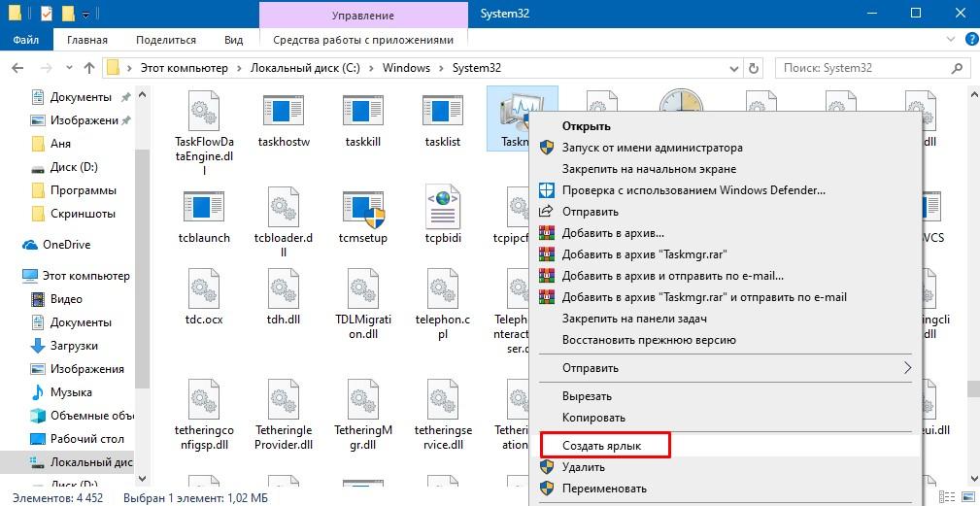This screenshot has width=980, height=506.
Task: Open the Скриншоты folder in navigation pane
Action: [83, 214]
